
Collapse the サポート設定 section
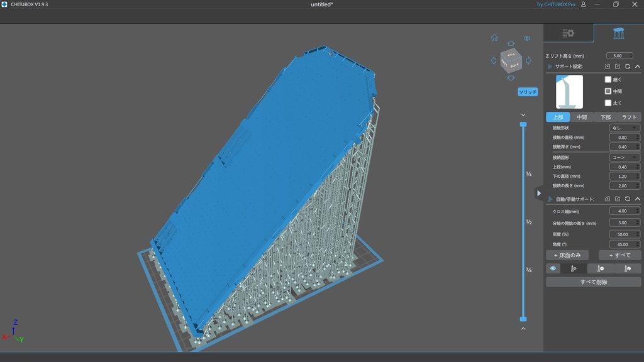[x=638, y=67]
